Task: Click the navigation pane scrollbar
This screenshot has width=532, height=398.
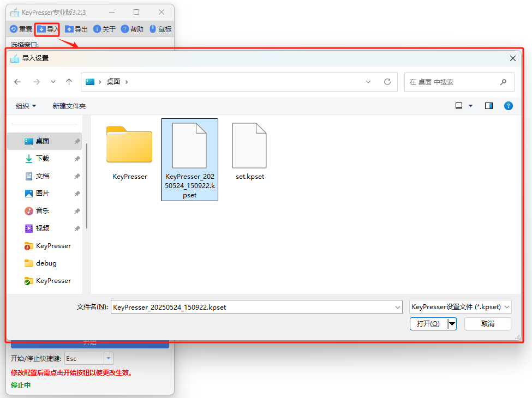Action: [x=87, y=186]
